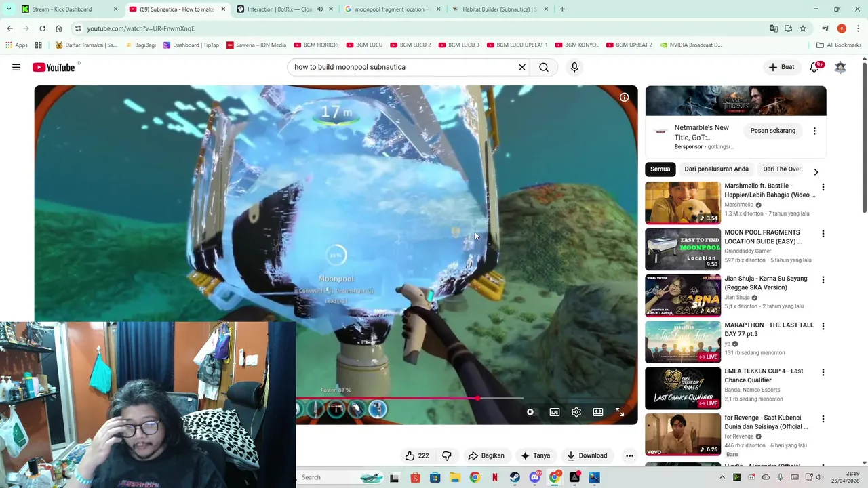868x488 pixels.
Task: Click the Tanya ask button
Action: click(536, 455)
